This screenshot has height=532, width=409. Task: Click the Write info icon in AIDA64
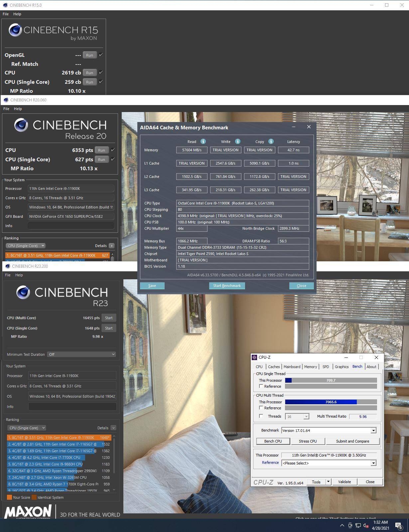(237, 141)
